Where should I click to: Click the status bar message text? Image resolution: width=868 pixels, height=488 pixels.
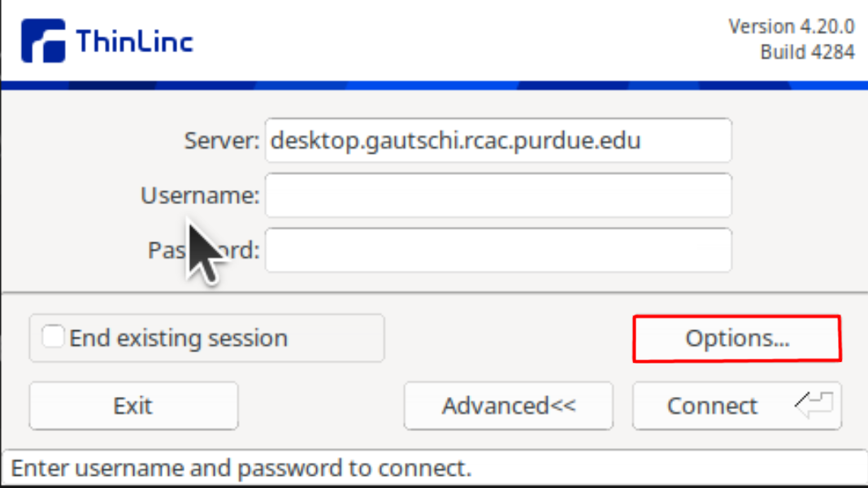pyautogui.click(x=241, y=468)
